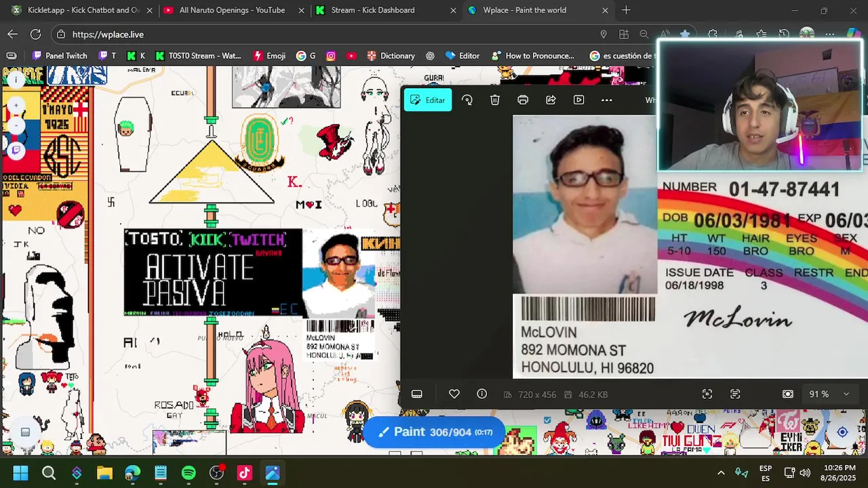Open browser settings and more menu
The image size is (868, 488).
click(x=829, y=34)
